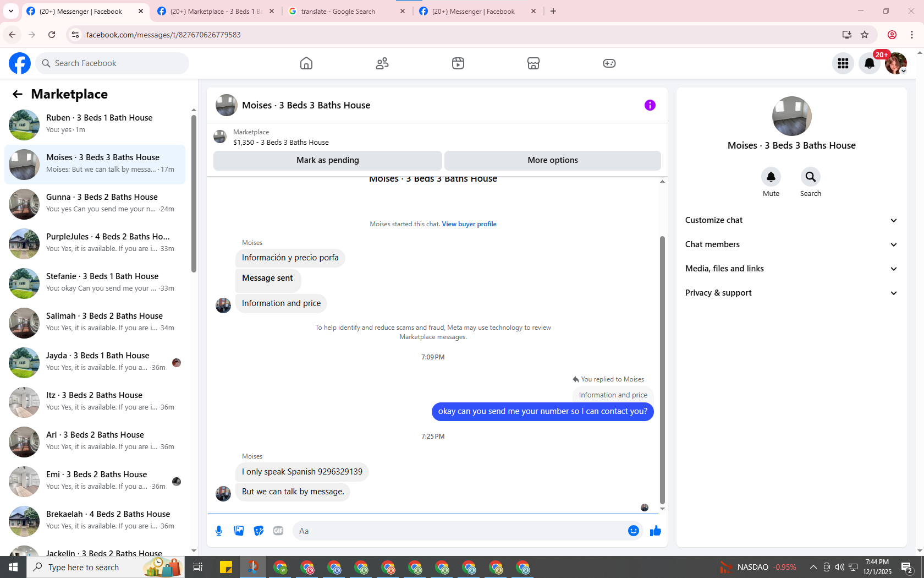This screenshot has height=578, width=924.
Task: Open Task View on taskbar
Action: [x=198, y=567]
